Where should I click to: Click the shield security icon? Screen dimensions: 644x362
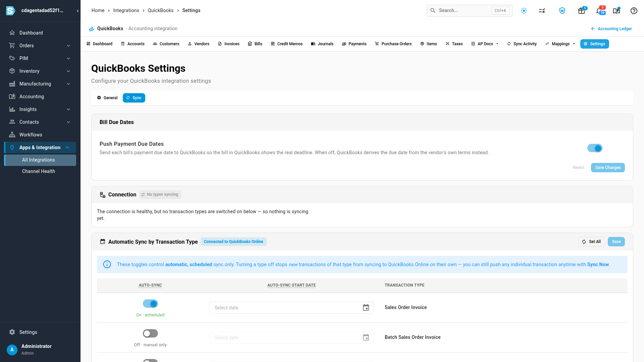point(562,11)
